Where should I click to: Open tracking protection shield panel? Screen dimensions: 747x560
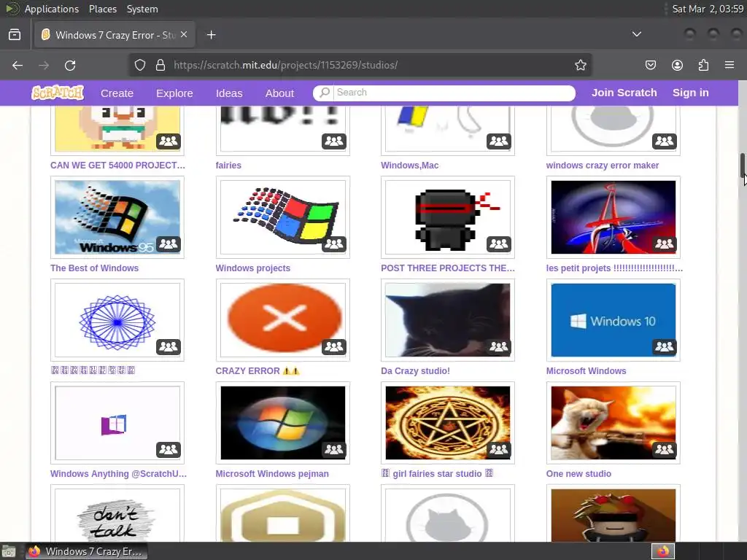(x=139, y=65)
